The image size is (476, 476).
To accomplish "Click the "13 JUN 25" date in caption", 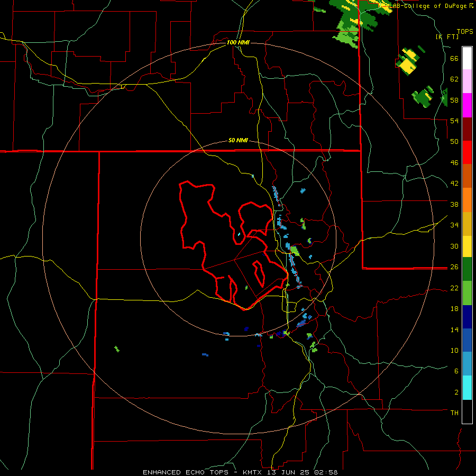I will pos(288,472).
